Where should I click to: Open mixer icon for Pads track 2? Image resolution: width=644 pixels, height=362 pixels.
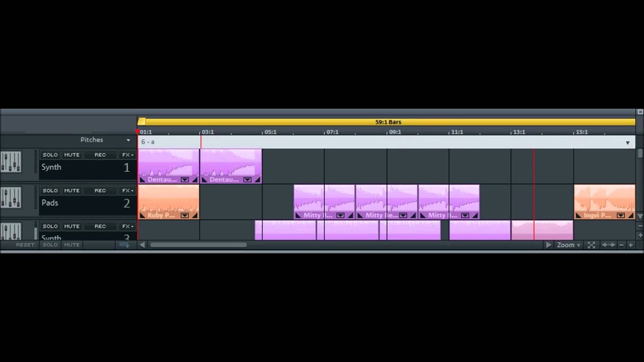pos(11,198)
